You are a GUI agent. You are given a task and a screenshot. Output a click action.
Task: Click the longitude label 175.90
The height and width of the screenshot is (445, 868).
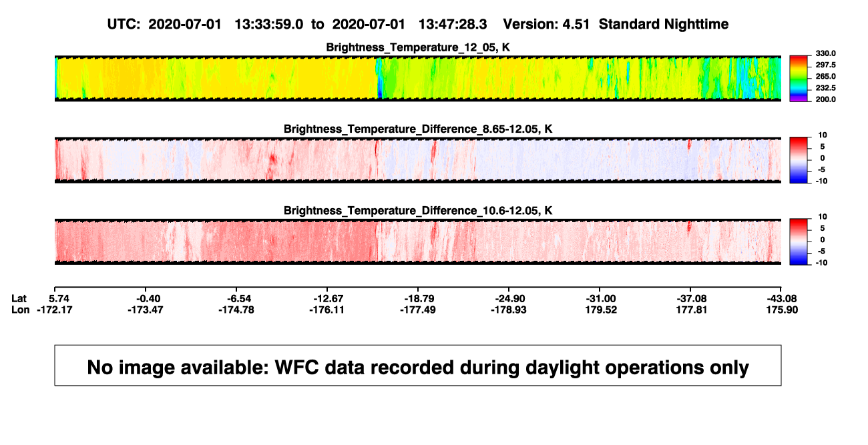pos(781,310)
